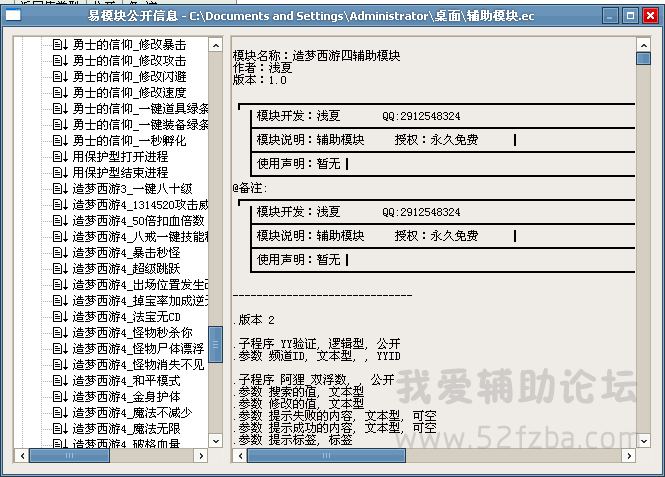
Task: Click the 作者:浅夏 line
Action: (x=263, y=67)
